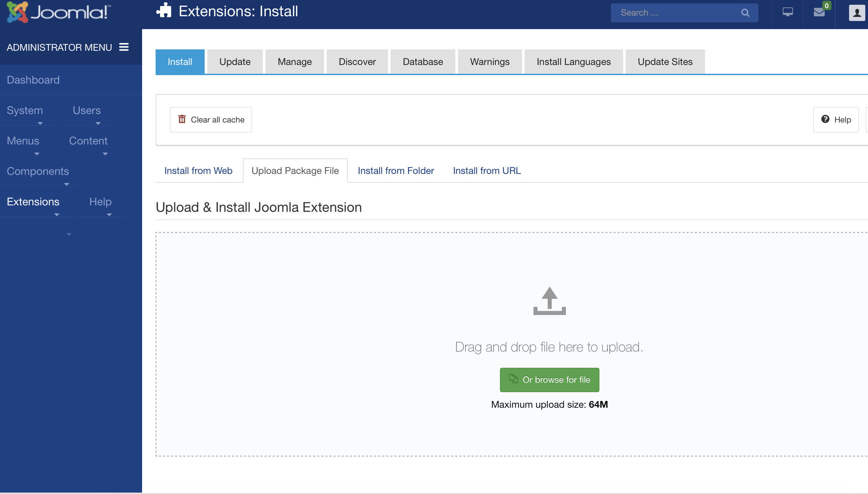The height and width of the screenshot is (494, 868).
Task: Click the search magnifier icon
Action: [x=745, y=13]
